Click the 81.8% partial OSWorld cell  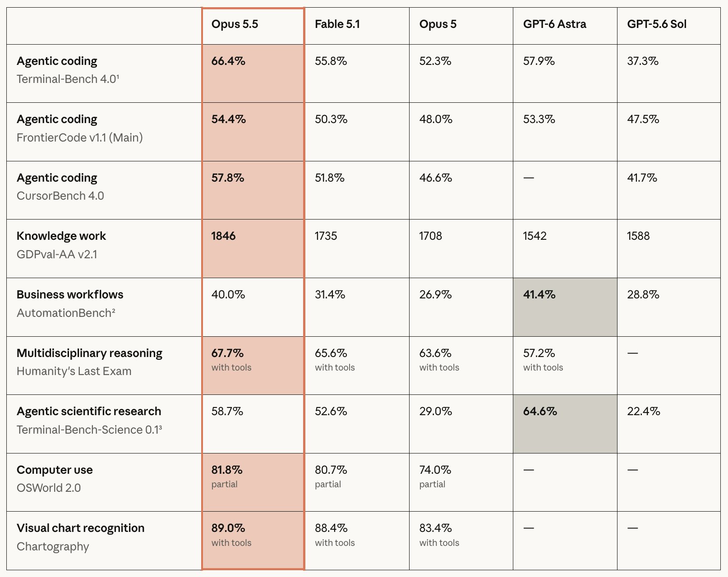253,482
